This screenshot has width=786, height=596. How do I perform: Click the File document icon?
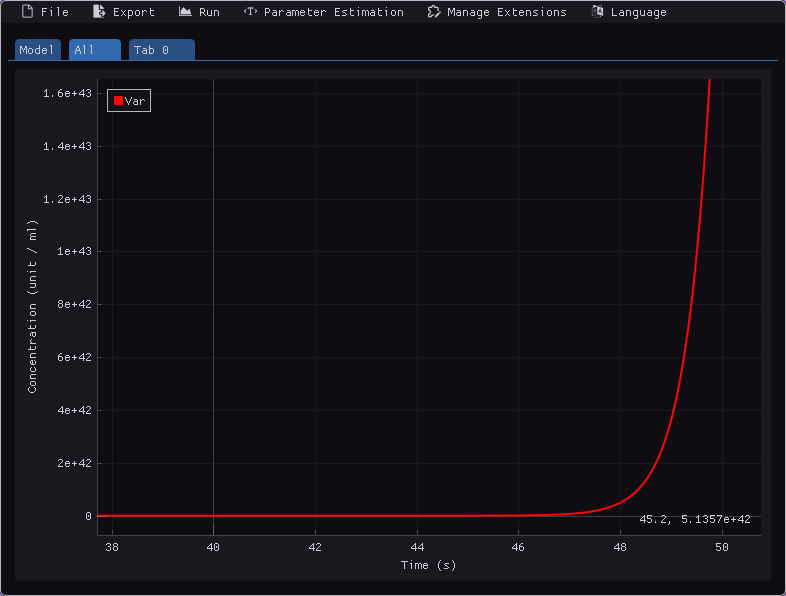[x=28, y=12]
